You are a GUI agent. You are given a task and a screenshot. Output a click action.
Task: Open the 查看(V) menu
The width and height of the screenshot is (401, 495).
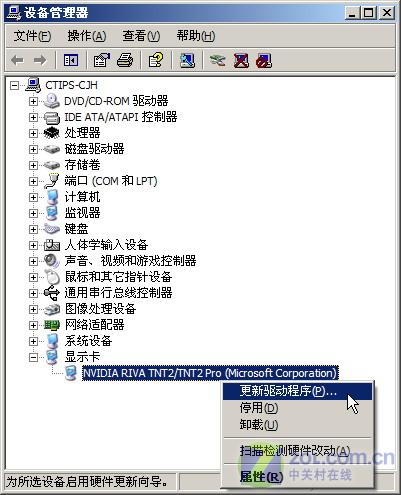141,36
